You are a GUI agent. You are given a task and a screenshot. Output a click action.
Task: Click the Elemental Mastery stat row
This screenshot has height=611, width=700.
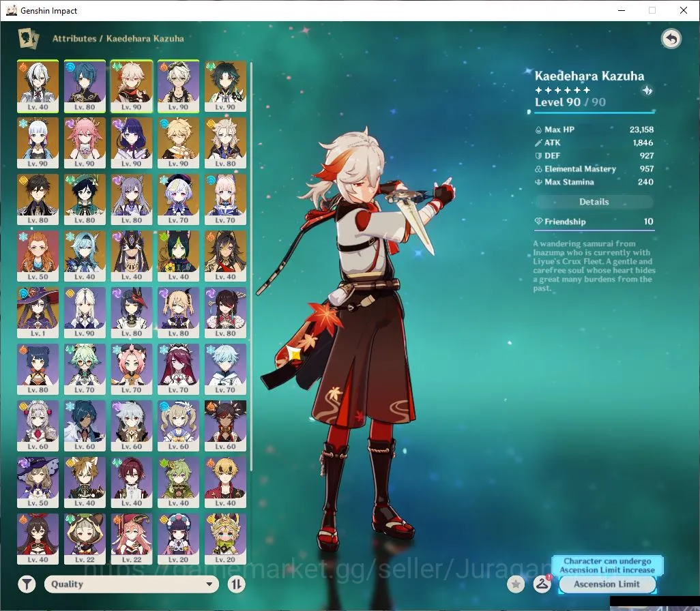click(594, 168)
